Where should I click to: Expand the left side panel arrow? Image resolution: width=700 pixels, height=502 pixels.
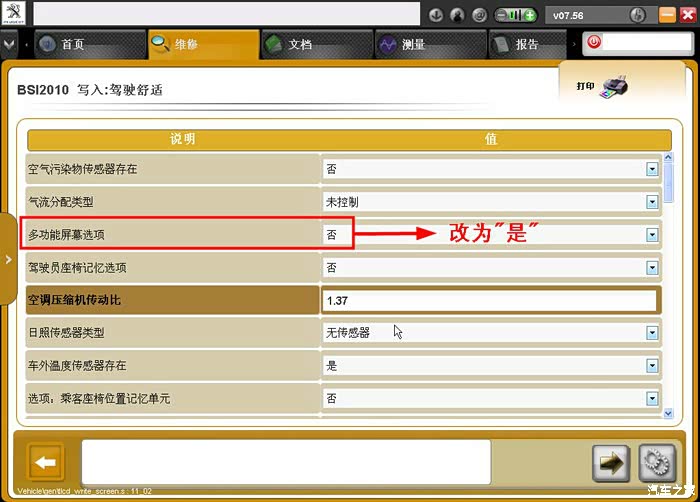pyautogui.click(x=8, y=259)
